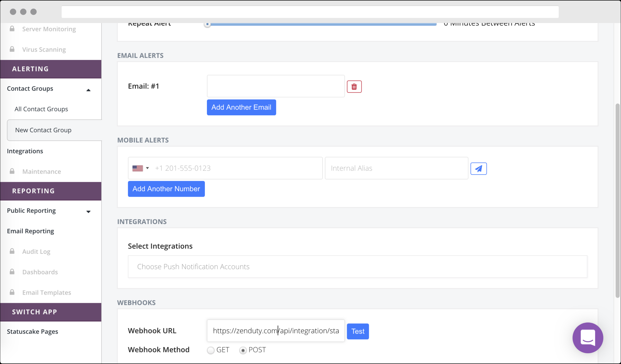Expand the Public Reporting section

88,212
